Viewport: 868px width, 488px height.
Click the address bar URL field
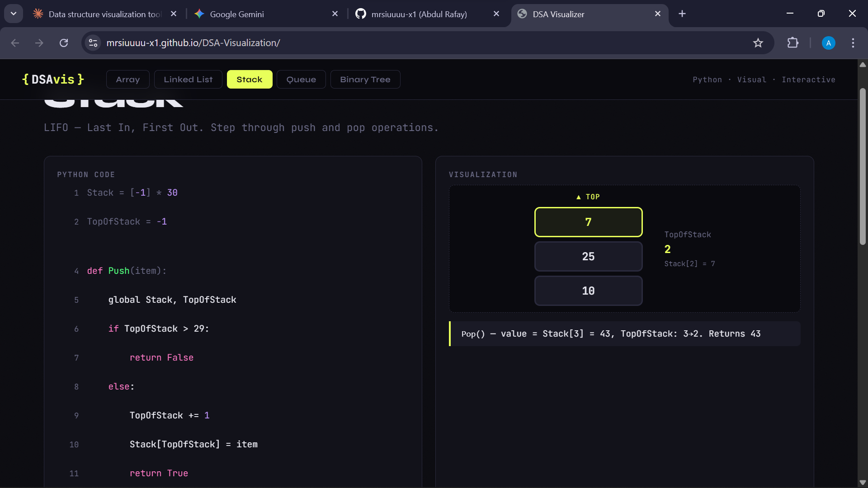point(407,43)
